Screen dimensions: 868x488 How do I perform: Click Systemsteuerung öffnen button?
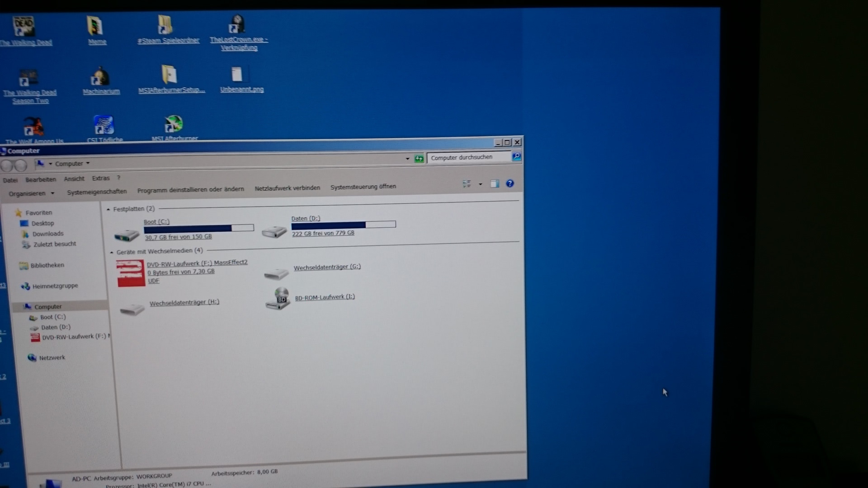click(363, 187)
